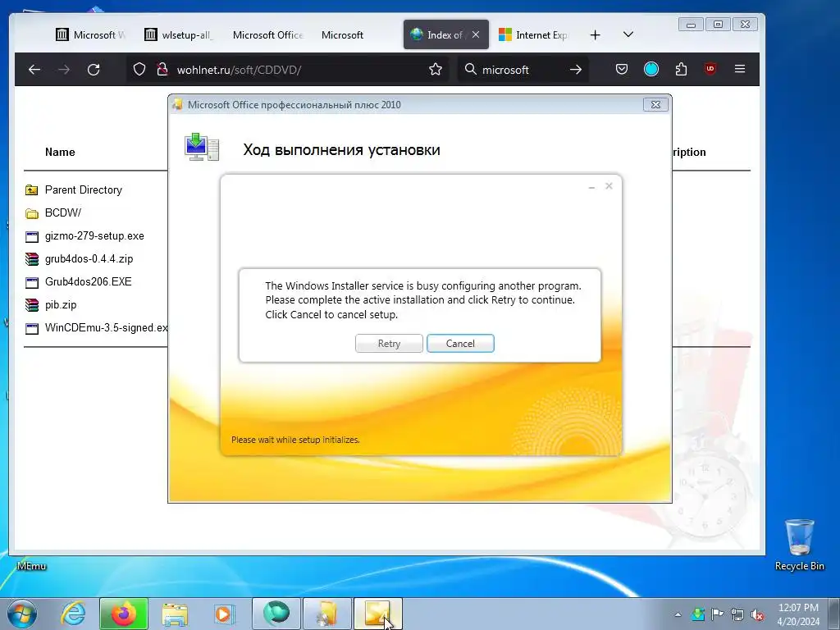
Task: Open the Save to Pocket icon
Action: pos(622,69)
